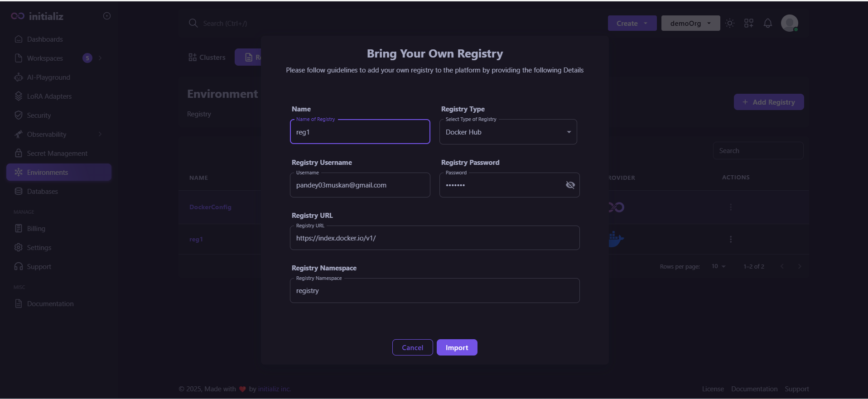Expand the Observability submenu chevron

[x=100, y=134]
